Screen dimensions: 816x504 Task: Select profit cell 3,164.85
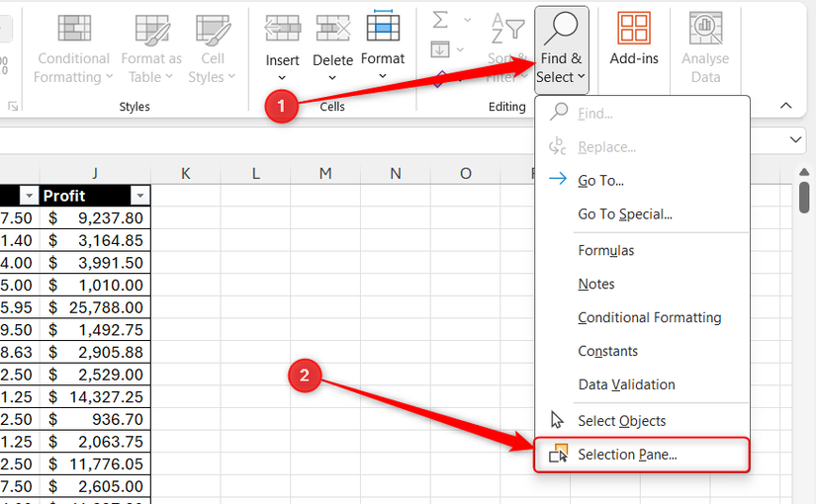click(x=95, y=240)
